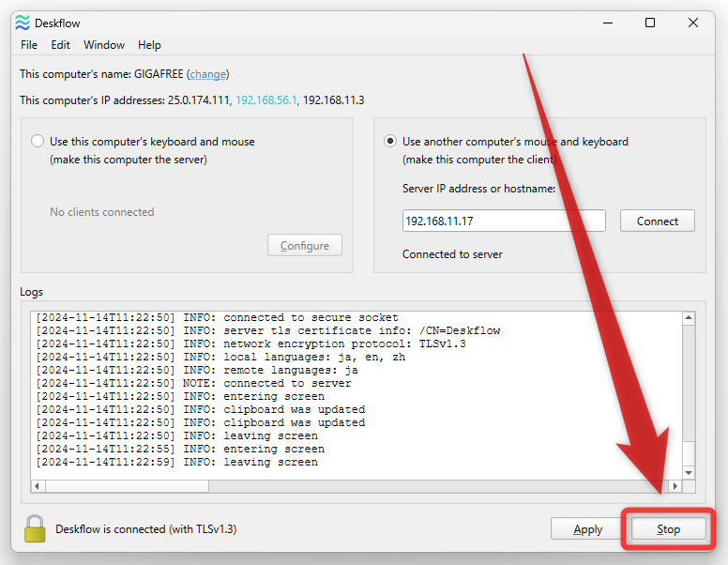
Task: Close the Deskflow window
Action: 693,23
